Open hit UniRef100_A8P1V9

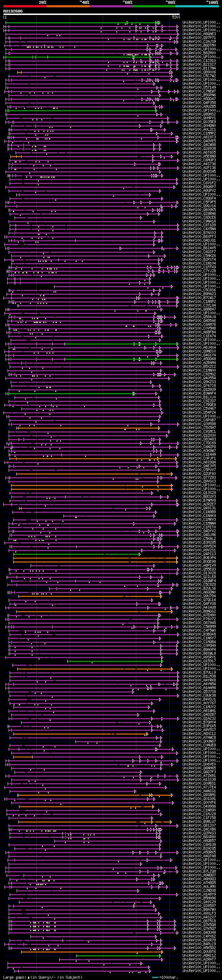[199, 565]
